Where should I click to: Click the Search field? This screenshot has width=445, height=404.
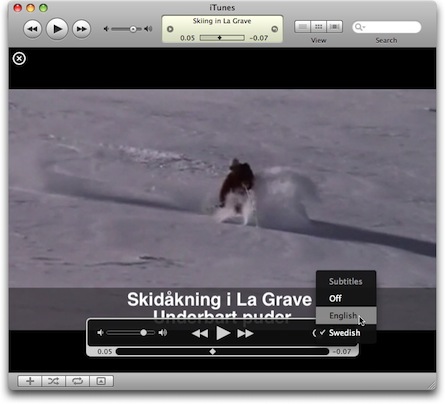click(386, 27)
